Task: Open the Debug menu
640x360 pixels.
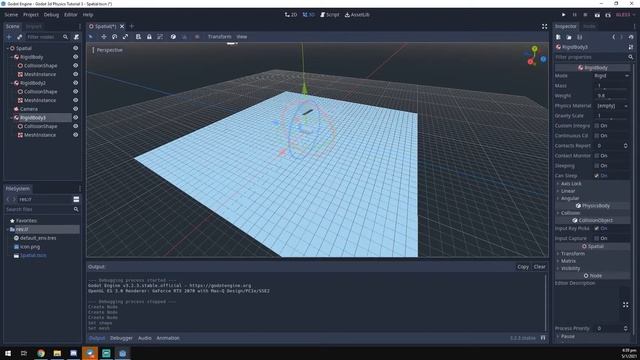Action: tap(51, 15)
